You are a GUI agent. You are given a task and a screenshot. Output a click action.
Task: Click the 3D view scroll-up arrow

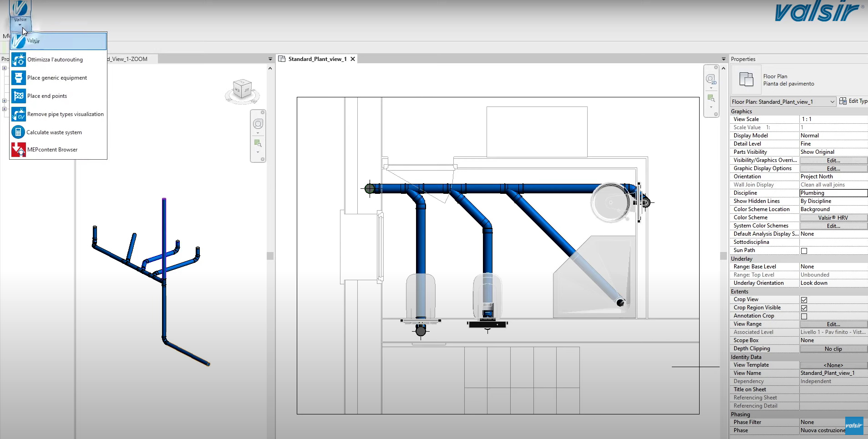point(270,68)
